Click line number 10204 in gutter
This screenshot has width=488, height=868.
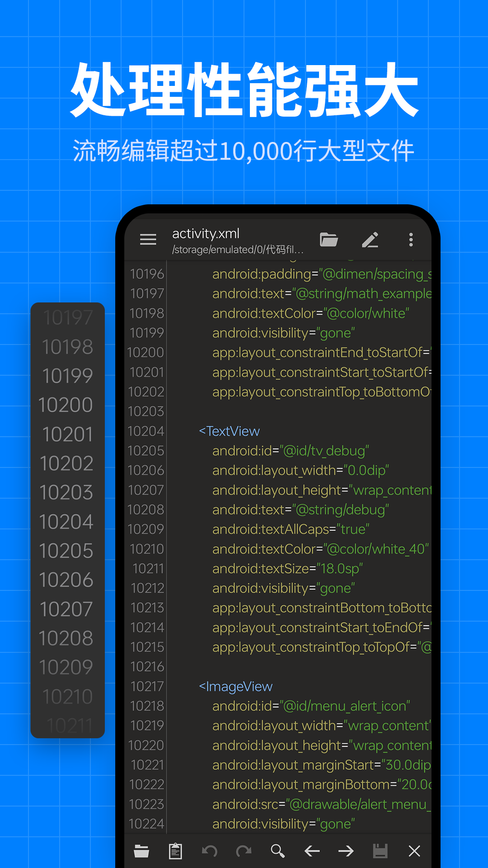point(146,431)
